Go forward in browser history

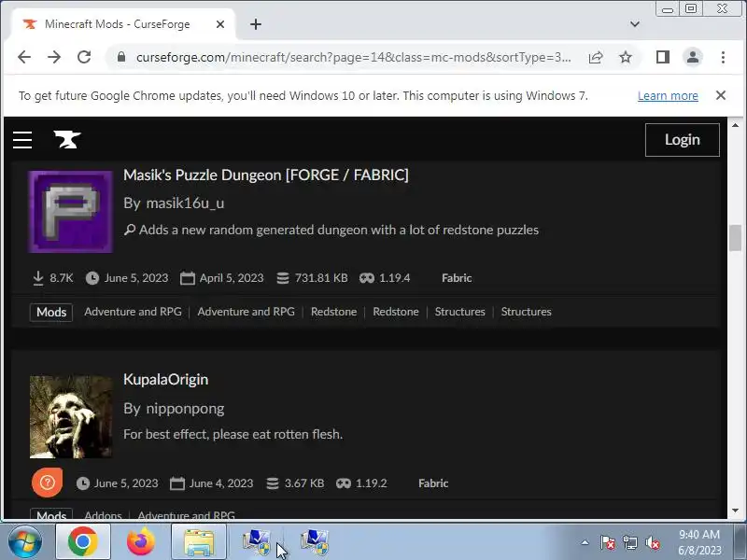pos(54,57)
